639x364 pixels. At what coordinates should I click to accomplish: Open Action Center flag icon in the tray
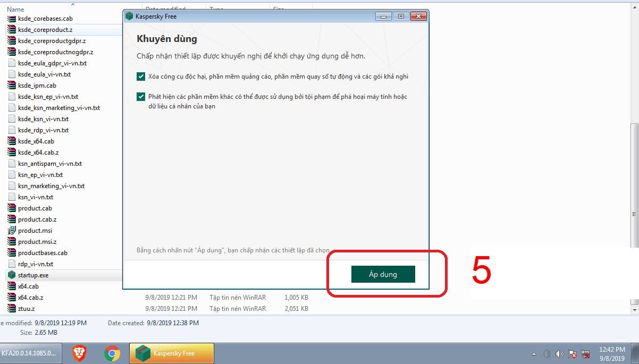click(573, 354)
